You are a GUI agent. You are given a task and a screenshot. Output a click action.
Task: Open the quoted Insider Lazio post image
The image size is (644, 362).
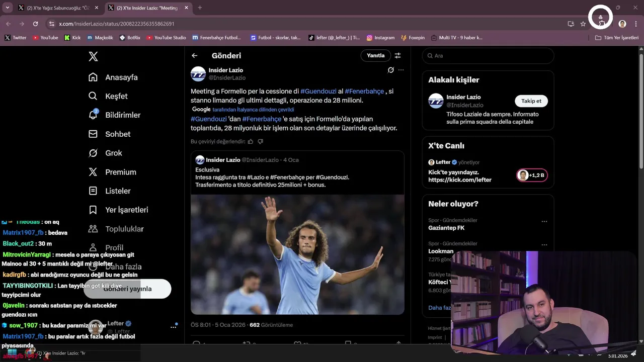(x=297, y=254)
